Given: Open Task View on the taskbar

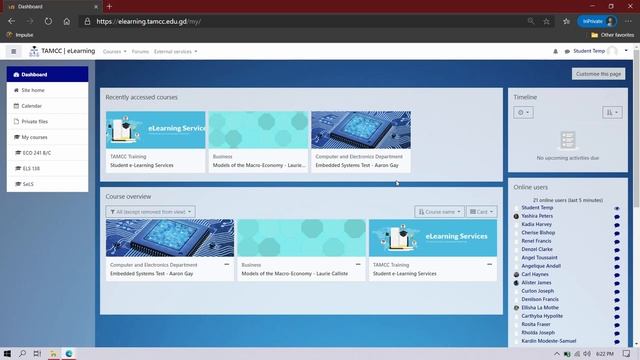Looking at the screenshot, I should [37, 353].
